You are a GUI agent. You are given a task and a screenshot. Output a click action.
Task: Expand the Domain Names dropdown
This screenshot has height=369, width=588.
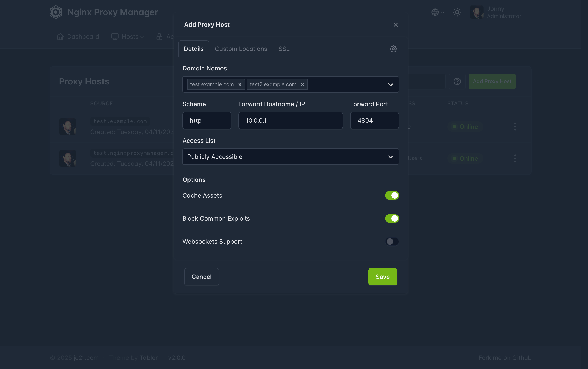coord(391,84)
